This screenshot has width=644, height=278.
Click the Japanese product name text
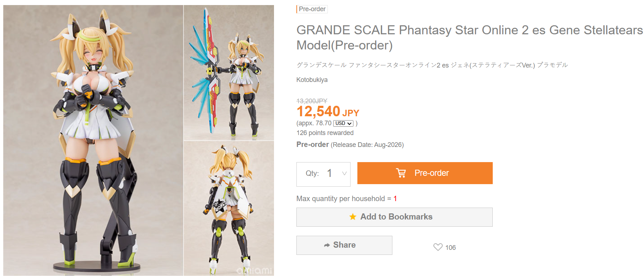pos(432,65)
